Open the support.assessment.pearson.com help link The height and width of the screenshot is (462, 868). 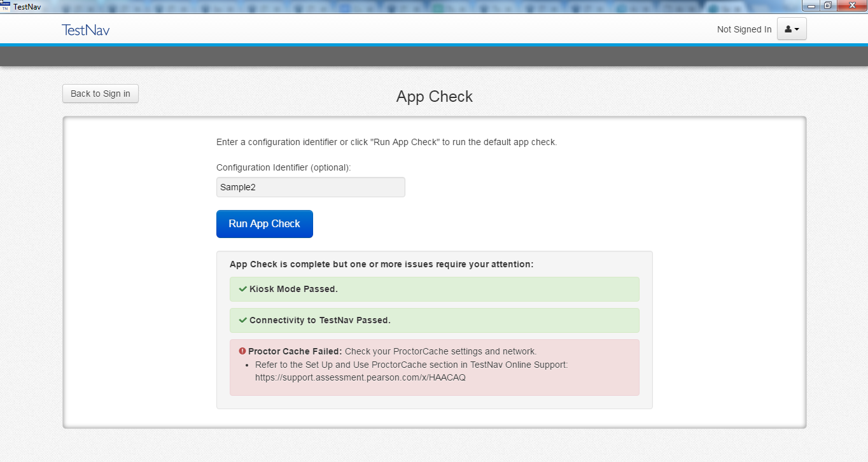coord(360,377)
